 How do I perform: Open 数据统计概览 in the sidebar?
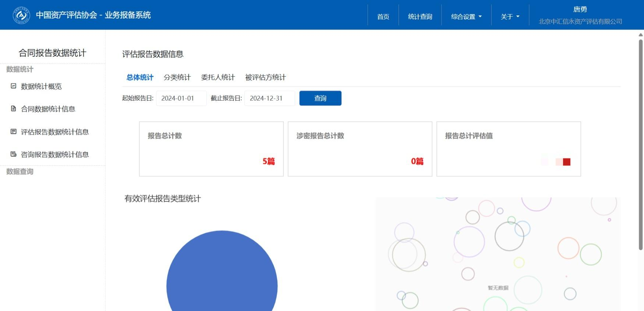pos(41,86)
